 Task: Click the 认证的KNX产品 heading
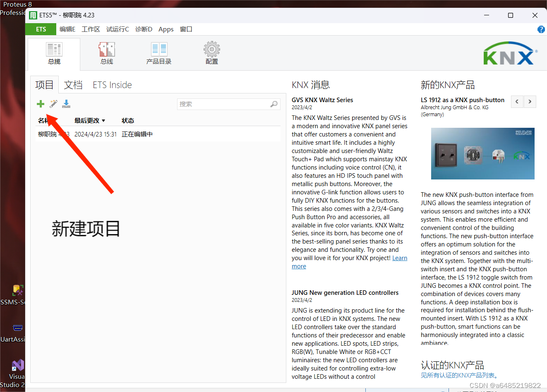(x=452, y=365)
